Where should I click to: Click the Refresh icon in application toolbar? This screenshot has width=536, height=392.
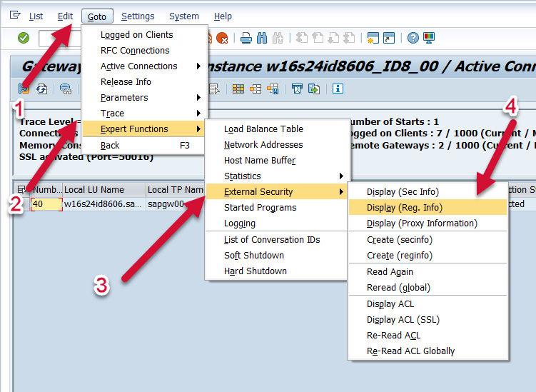42,89
